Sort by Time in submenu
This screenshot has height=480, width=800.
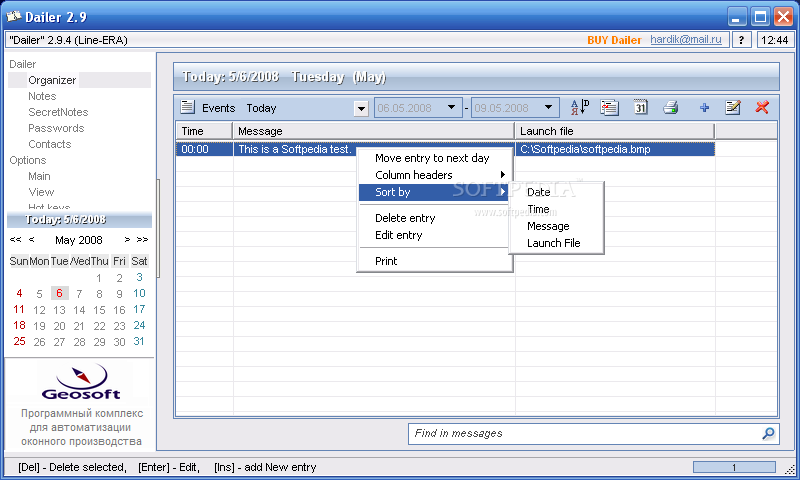556,209
